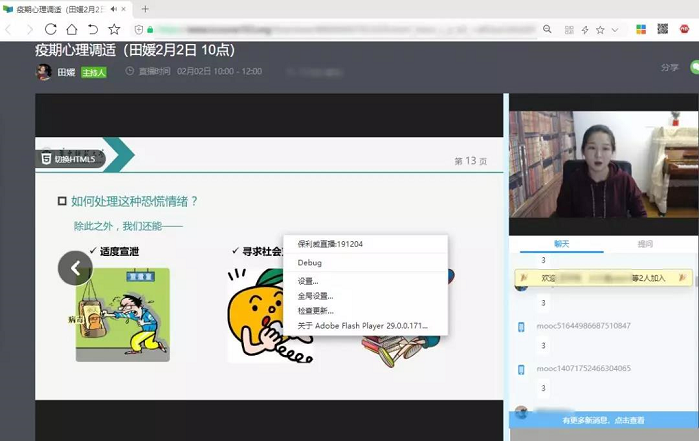Screen dimensions: 699x441
Task: Click the browser reload icon
Action: coord(50,30)
